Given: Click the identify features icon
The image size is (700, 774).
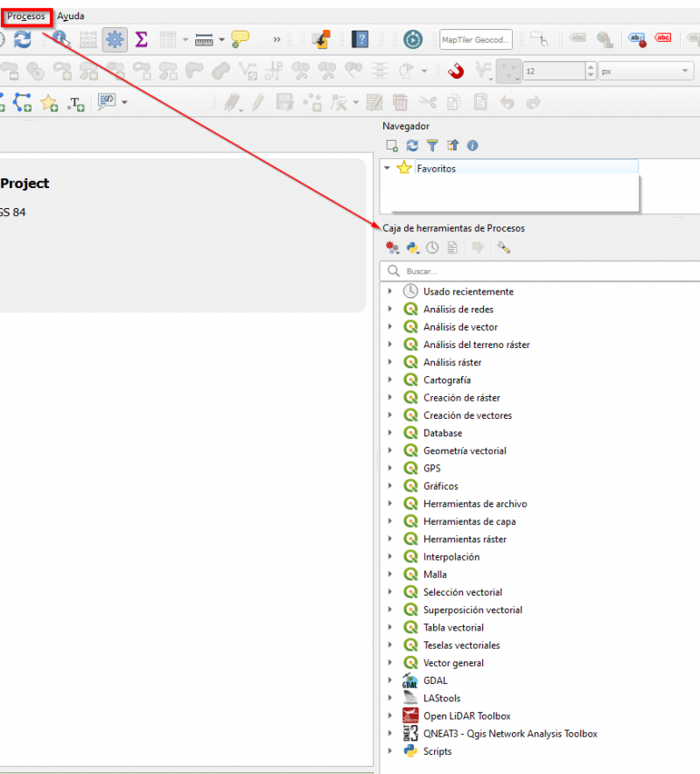Looking at the screenshot, I should point(59,39).
